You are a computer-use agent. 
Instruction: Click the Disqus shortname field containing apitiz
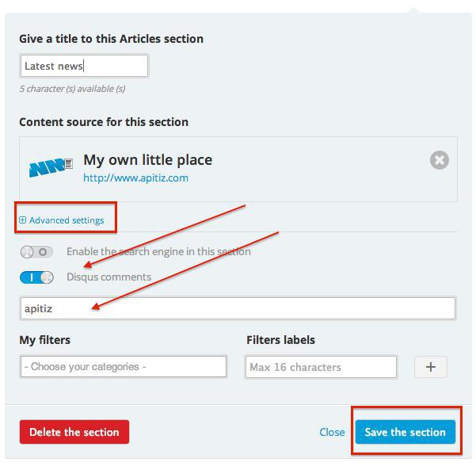[238, 308]
